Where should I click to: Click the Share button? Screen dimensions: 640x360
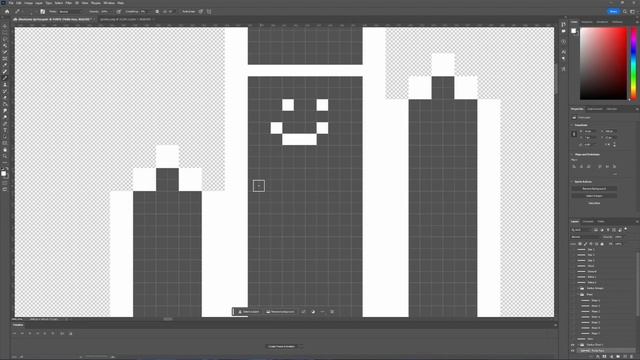(x=613, y=11)
